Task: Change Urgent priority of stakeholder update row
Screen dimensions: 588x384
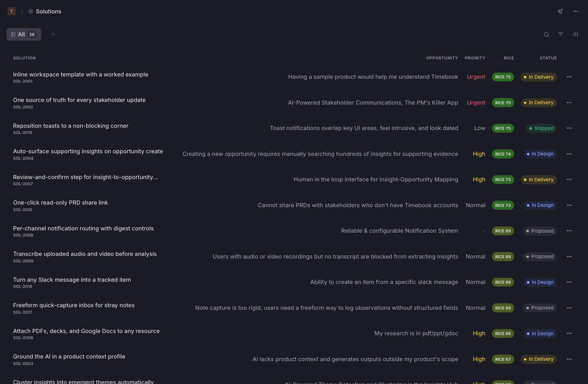Action: point(476,103)
